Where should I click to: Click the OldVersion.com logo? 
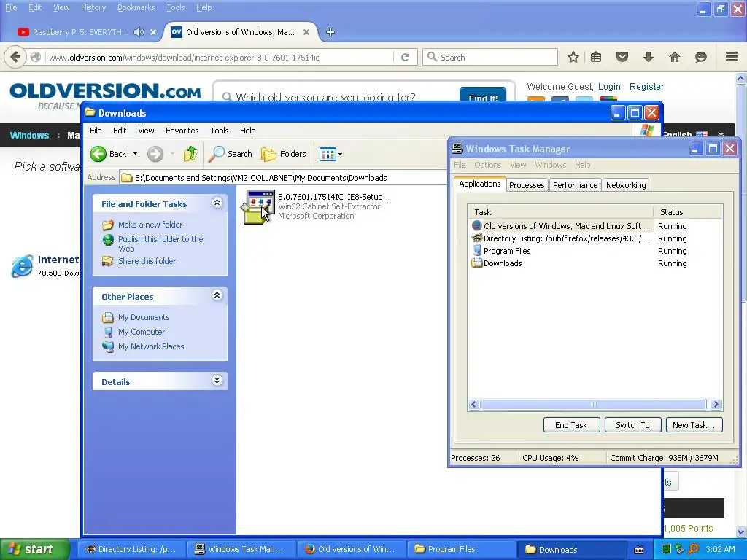tap(105, 90)
